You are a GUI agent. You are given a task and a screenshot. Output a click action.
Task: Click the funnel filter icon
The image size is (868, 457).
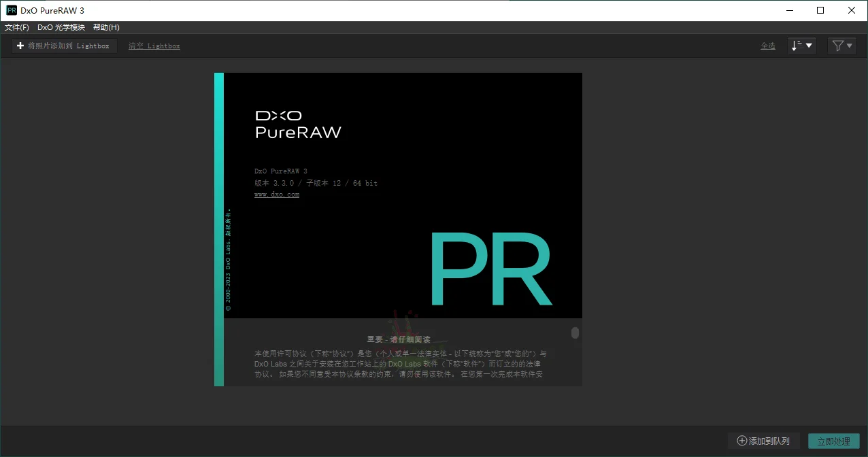point(837,45)
